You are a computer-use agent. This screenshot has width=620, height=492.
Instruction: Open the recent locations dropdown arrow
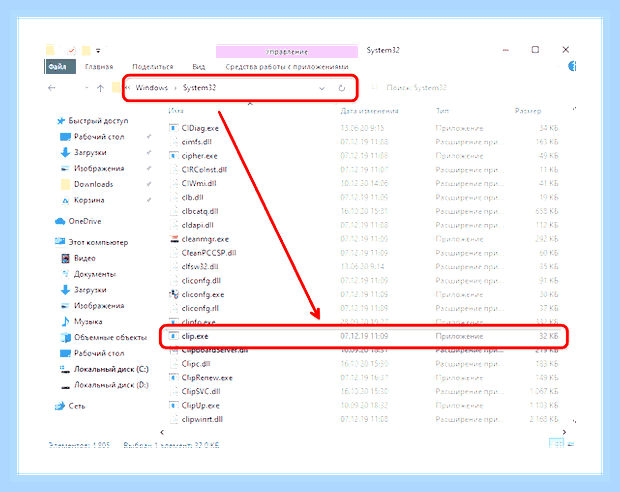pos(87,88)
